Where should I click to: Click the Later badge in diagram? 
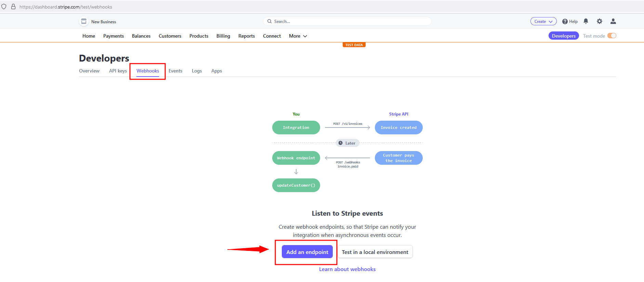[347, 143]
